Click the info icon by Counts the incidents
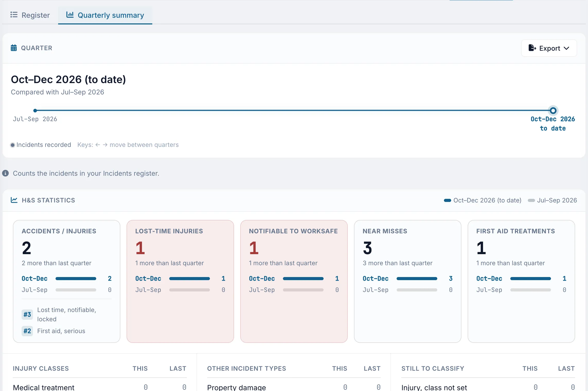This screenshot has height=391, width=588. pyautogui.click(x=5, y=173)
